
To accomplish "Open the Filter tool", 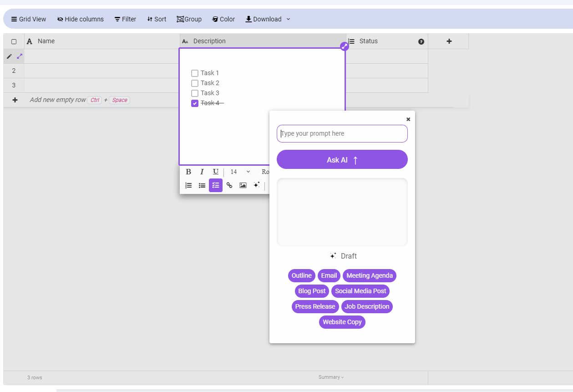I will (x=125, y=19).
